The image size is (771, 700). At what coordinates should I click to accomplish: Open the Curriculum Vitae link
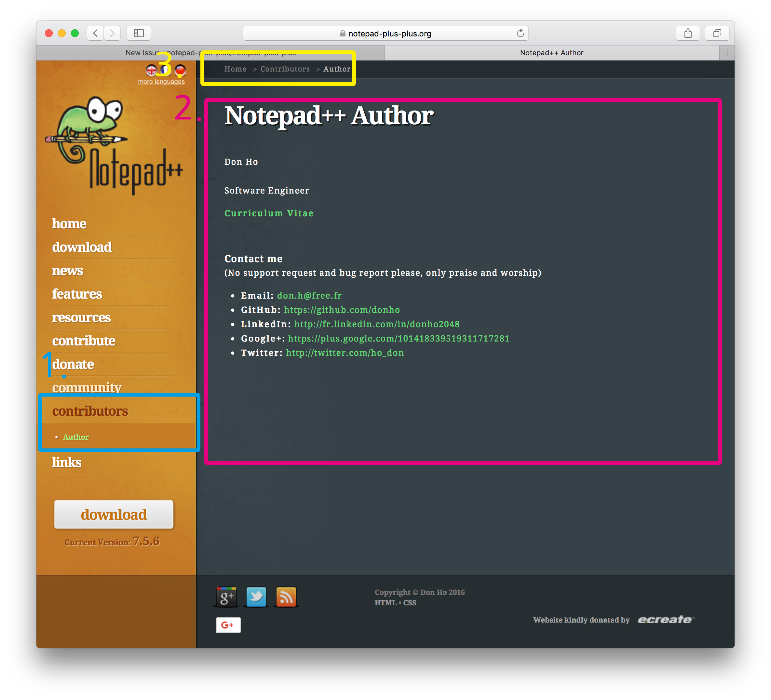269,213
